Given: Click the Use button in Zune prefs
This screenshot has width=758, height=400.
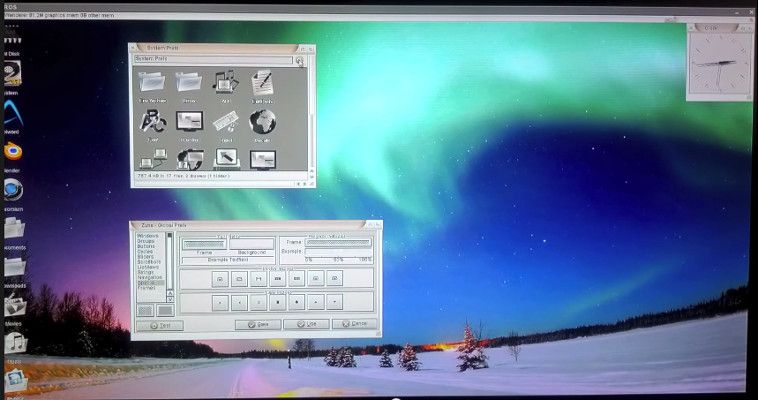Looking at the screenshot, I should 306,325.
